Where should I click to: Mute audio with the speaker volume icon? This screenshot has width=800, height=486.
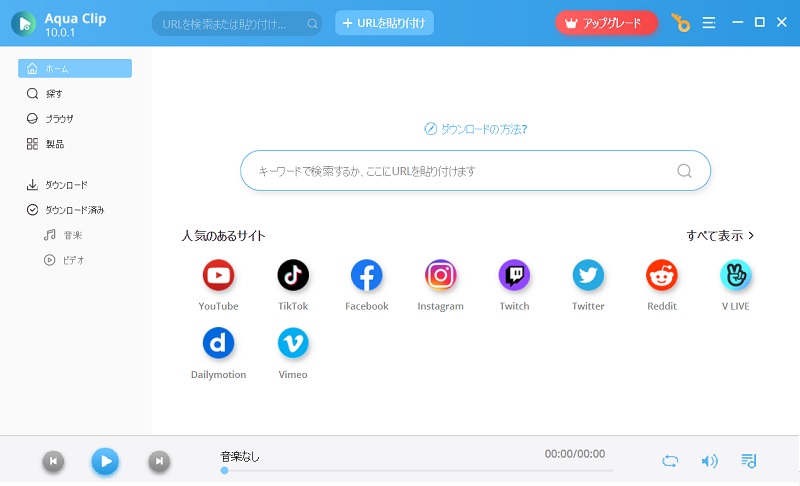[x=709, y=461]
